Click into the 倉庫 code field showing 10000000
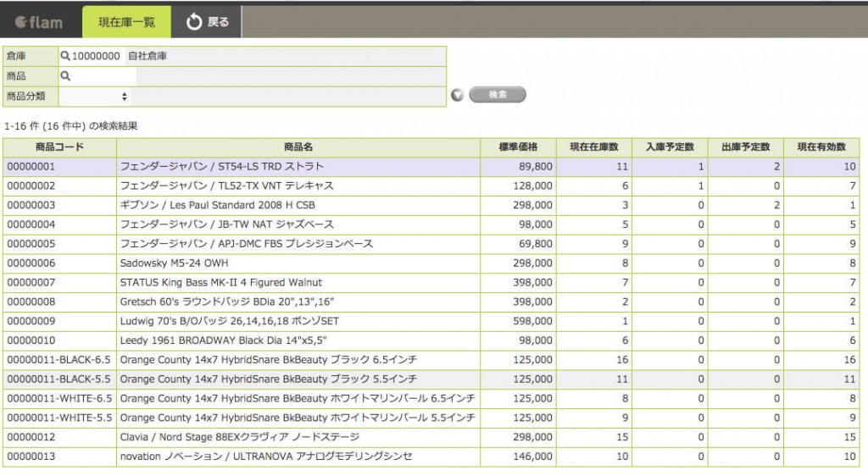The image size is (868, 476). click(96, 56)
